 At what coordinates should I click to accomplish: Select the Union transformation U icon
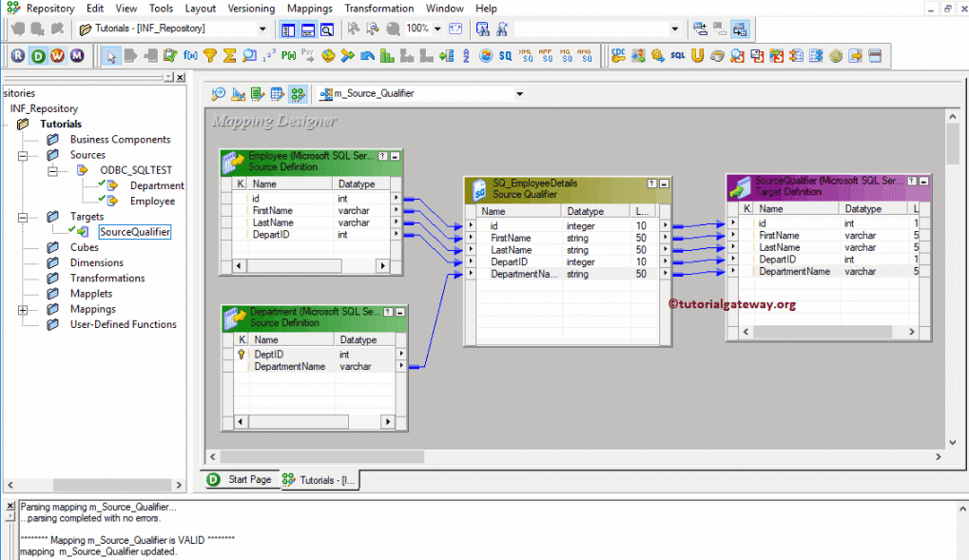[697, 56]
